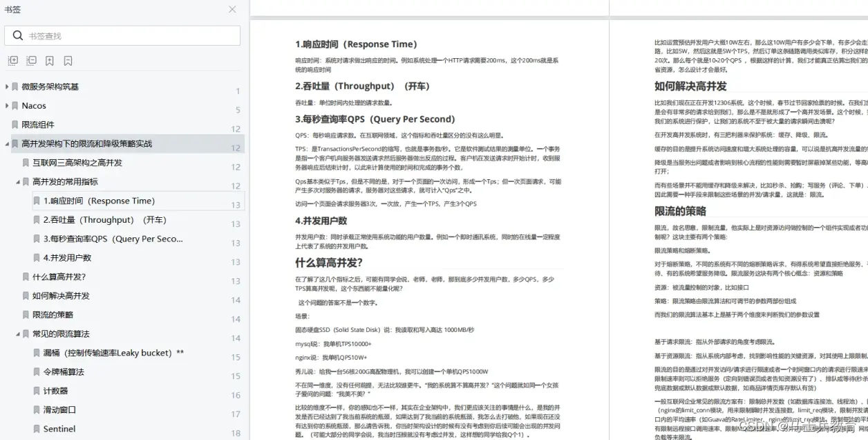Select the 滑动窗口 bookmark
This screenshot has height=440, width=868.
[x=62, y=410]
